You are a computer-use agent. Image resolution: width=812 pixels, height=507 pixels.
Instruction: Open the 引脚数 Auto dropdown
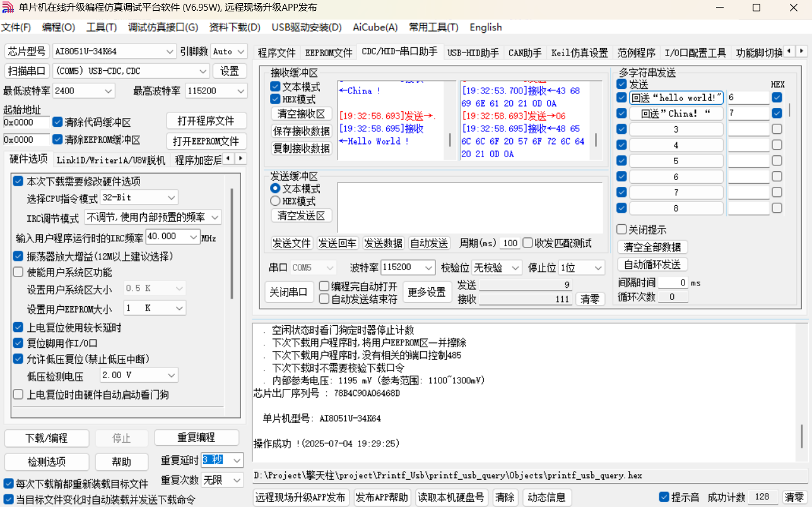click(x=230, y=51)
